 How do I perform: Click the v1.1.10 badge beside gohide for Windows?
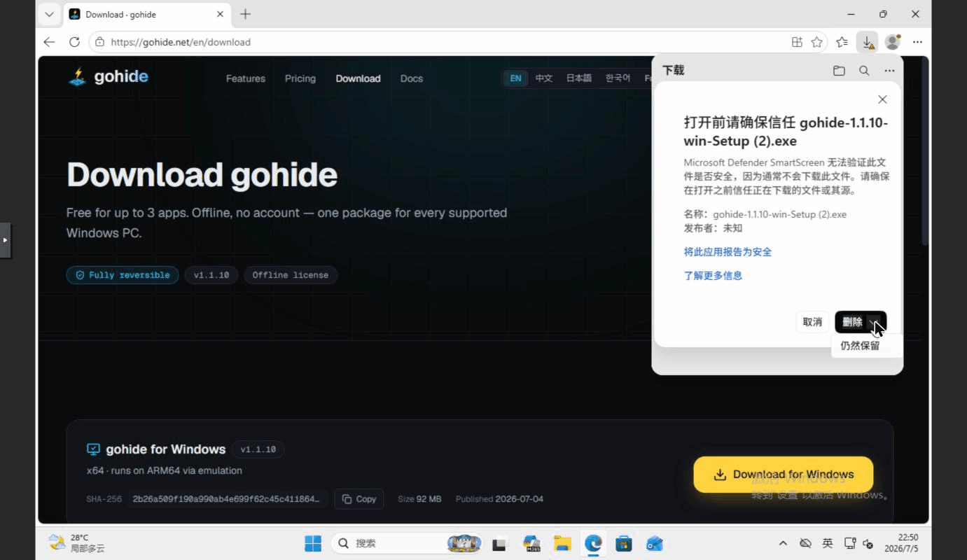[x=258, y=449]
